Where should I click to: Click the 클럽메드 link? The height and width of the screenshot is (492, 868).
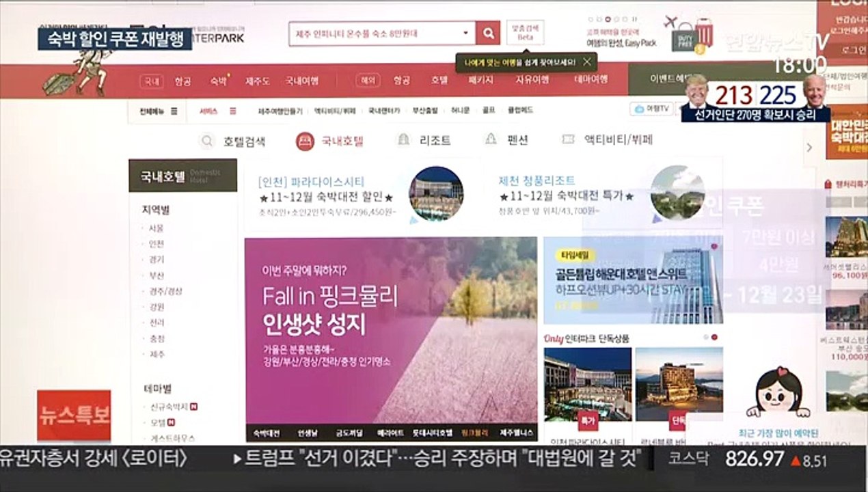tap(519, 111)
